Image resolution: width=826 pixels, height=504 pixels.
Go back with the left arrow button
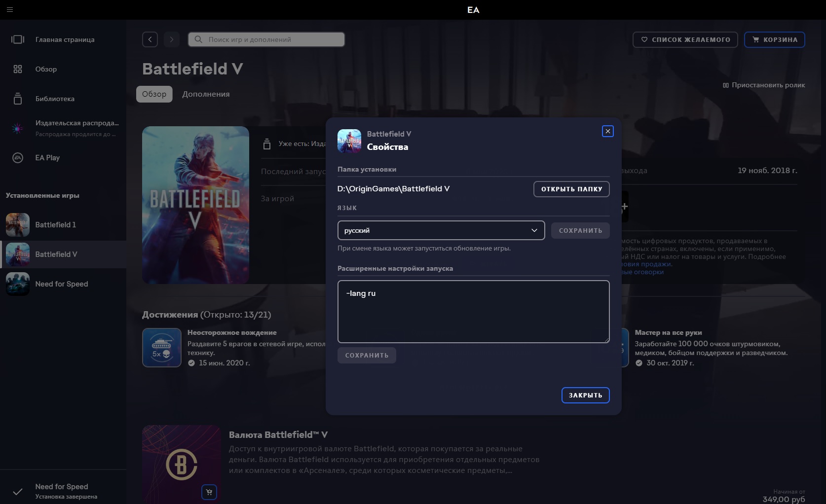tap(150, 39)
